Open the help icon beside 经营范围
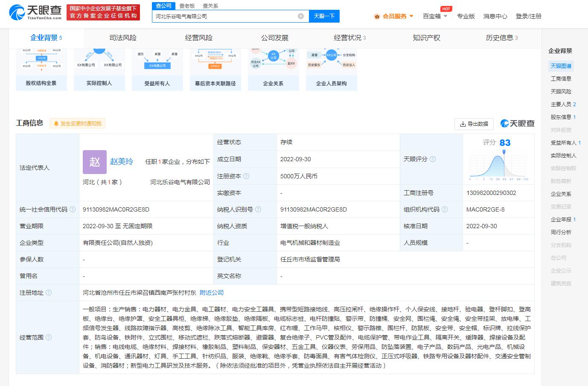This screenshot has width=588, height=386. coord(49,337)
